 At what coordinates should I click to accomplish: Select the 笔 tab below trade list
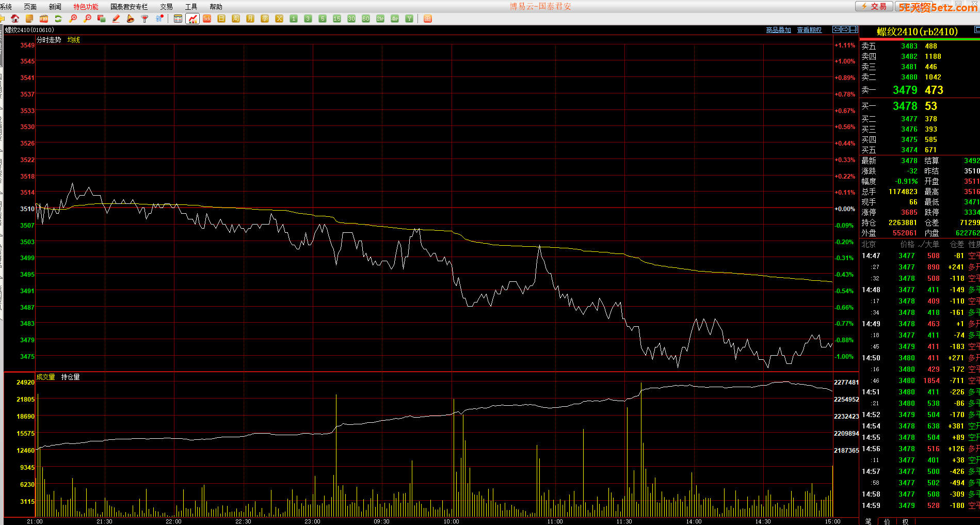point(868,521)
